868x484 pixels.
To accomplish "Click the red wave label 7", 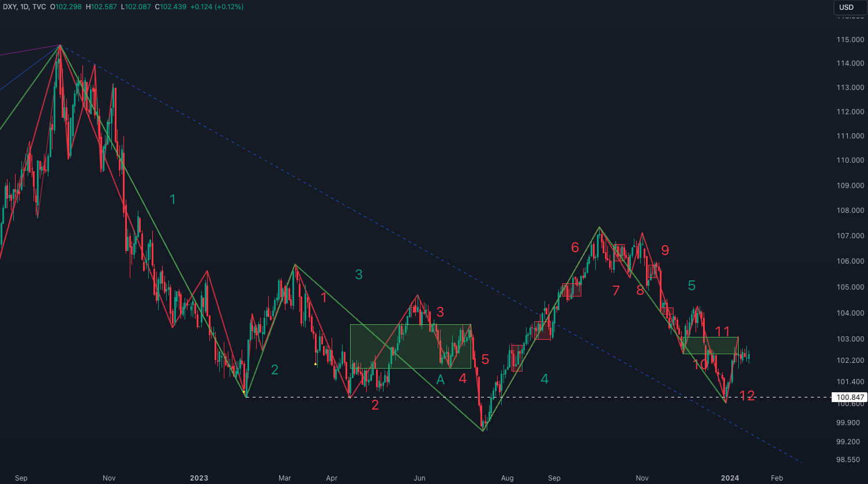I will [616, 291].
